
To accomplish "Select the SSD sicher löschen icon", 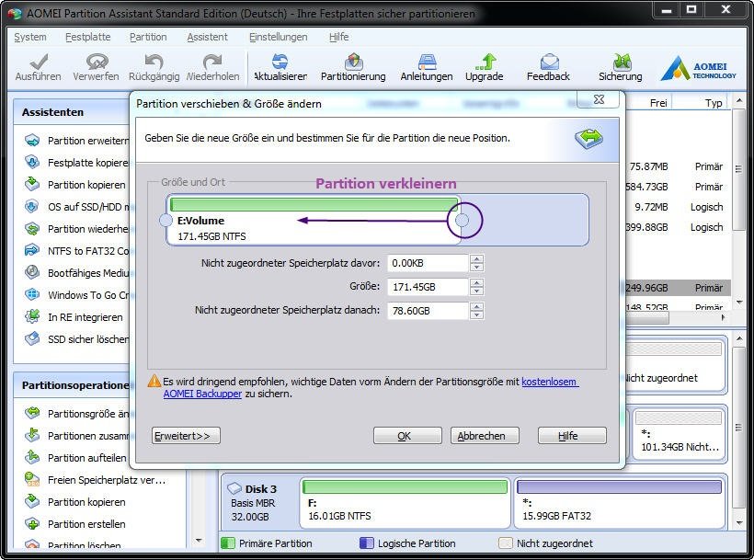I will [x=32, y=338].
